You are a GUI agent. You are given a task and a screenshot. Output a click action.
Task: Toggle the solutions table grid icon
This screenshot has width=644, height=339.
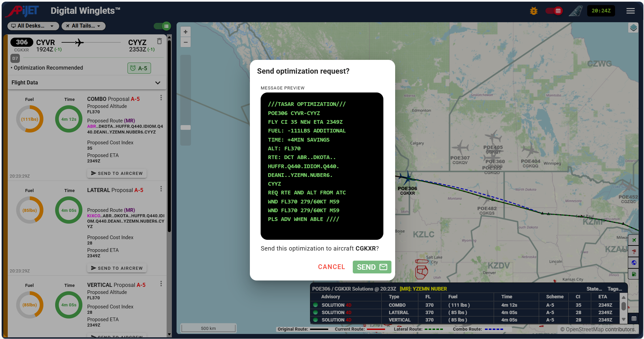pos(634,319)
